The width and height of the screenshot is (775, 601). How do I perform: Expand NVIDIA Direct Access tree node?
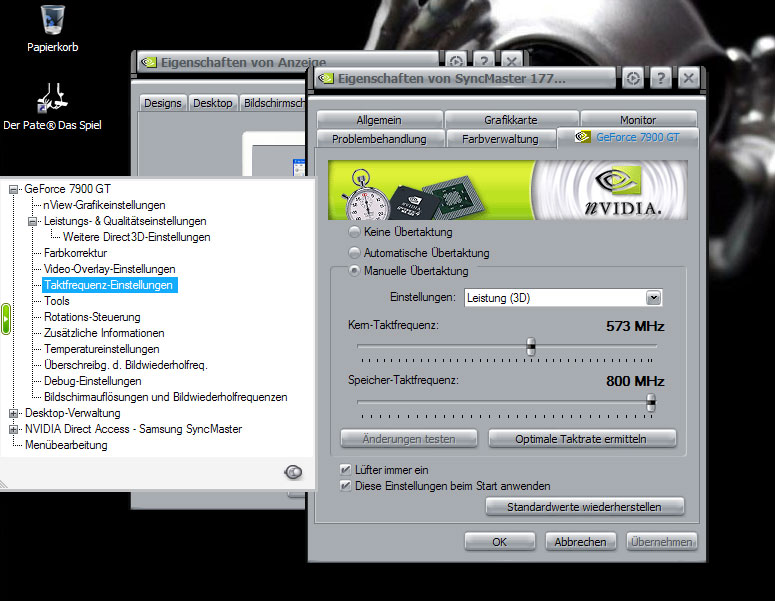(14, 429)
